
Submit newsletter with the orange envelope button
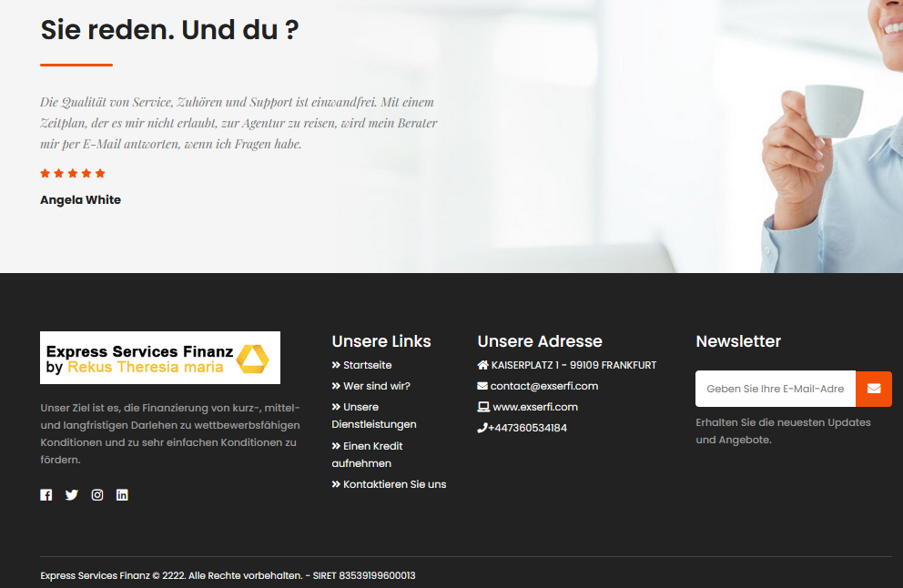point(874,389)
